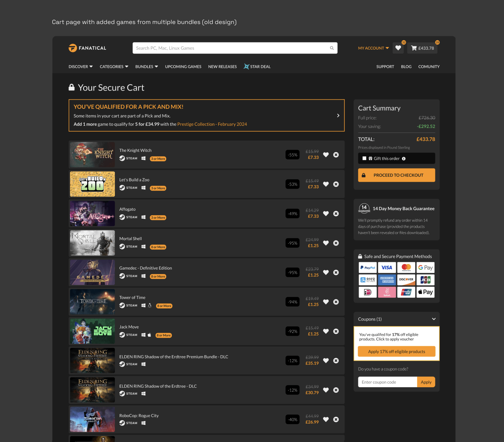The width and height of the screenshot is (504, 442).
Task: Wishlist Mortal Shell
Action: (x=326, y=243)
